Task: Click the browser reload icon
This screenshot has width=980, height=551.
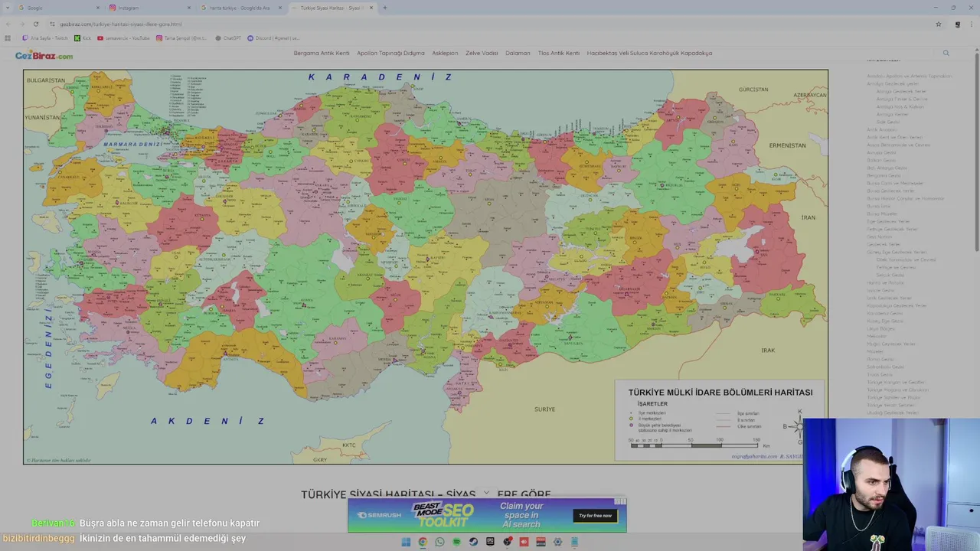Action: click(35, 24)
